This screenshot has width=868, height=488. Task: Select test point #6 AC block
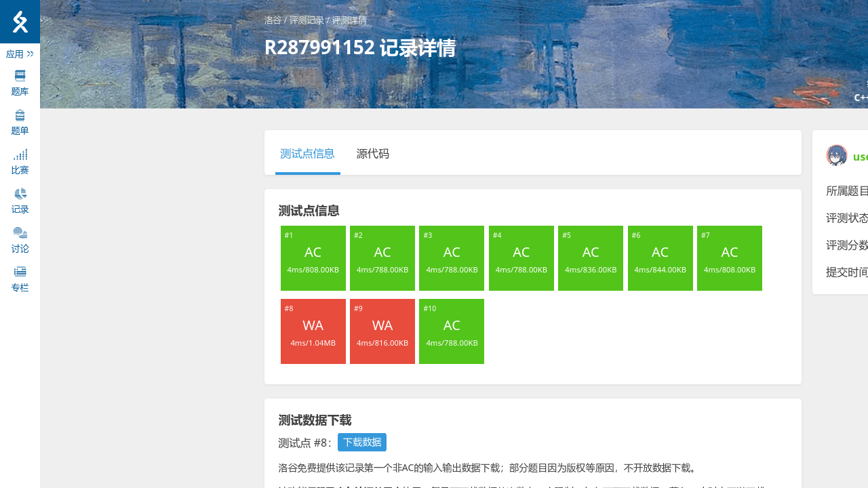point(660,258)
